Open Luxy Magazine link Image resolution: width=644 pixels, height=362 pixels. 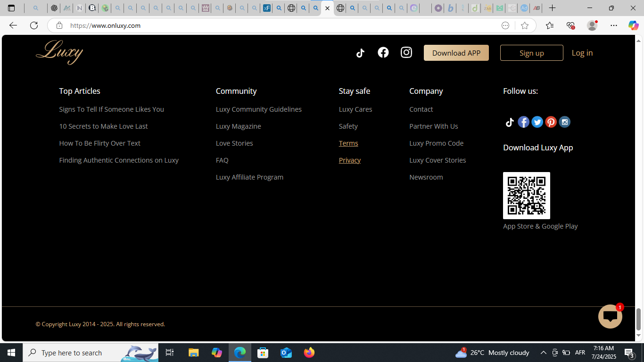(239, 126)
